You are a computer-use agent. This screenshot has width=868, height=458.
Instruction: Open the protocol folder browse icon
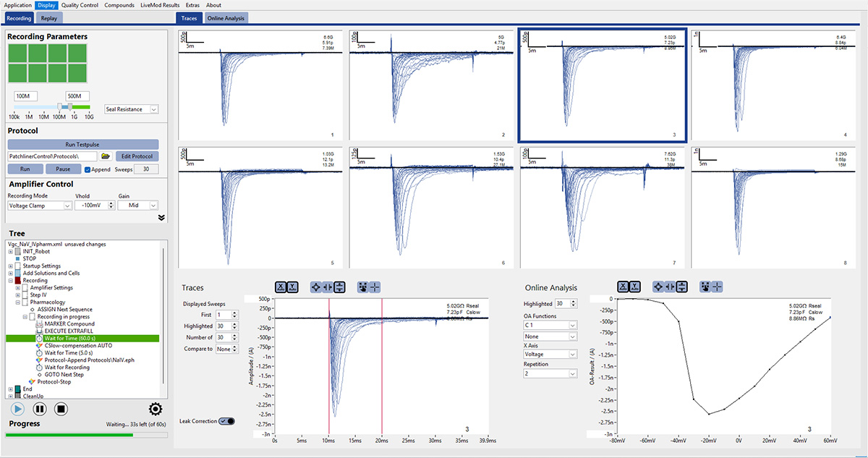pyautogui.click(x=105, y=156)
